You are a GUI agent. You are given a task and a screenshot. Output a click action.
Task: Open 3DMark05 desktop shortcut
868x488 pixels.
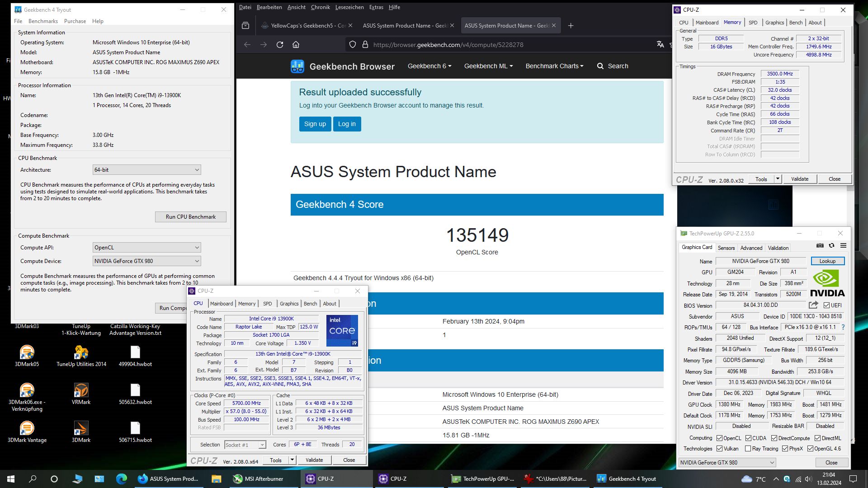click(27, 356)
